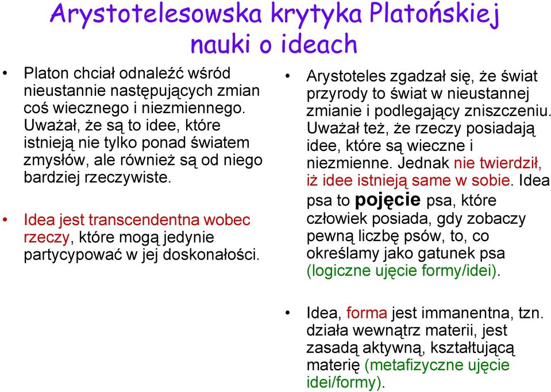Click red phrase 'nie twierdził,'
This screenshot has width=551, height=392.
498,164
